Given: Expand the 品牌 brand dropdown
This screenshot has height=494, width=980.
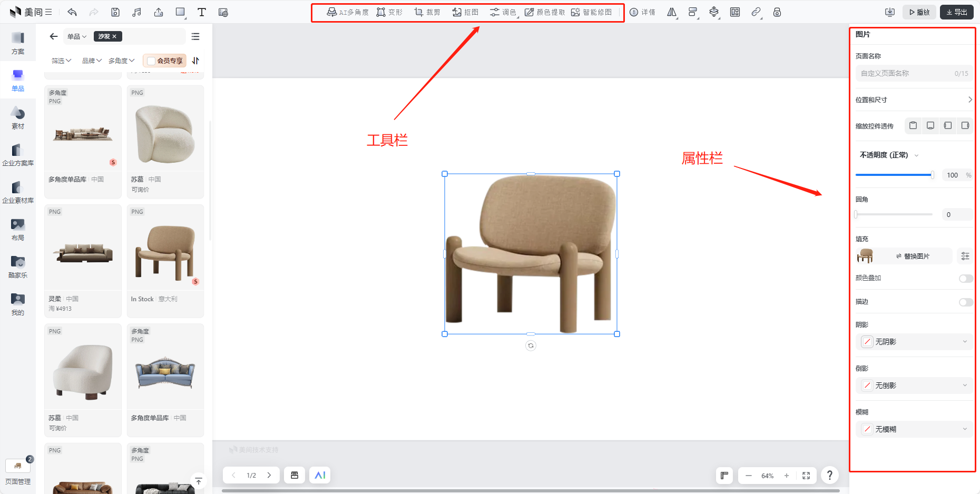Looking at the screenshot, I should [x=92, y=61].
